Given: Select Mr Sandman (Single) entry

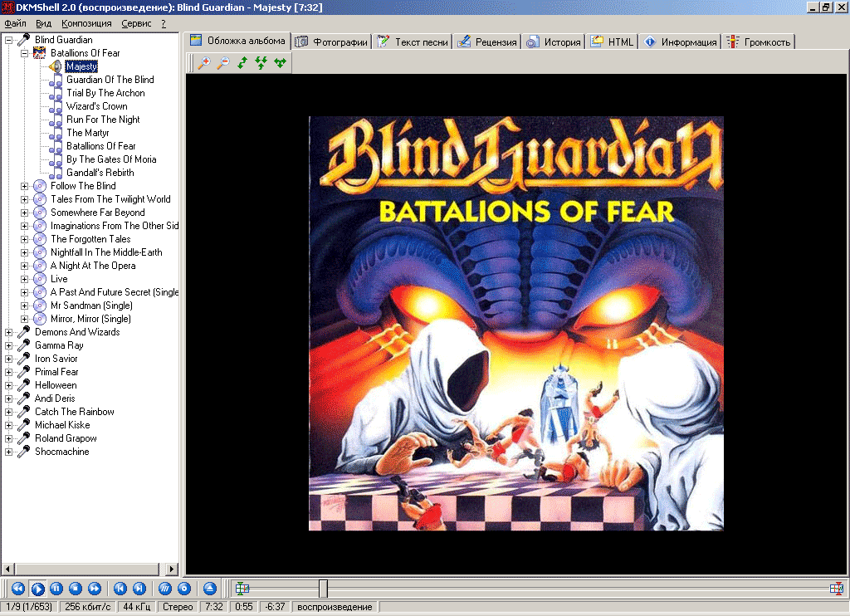Looking at the screenshot, I should point(91,306).
